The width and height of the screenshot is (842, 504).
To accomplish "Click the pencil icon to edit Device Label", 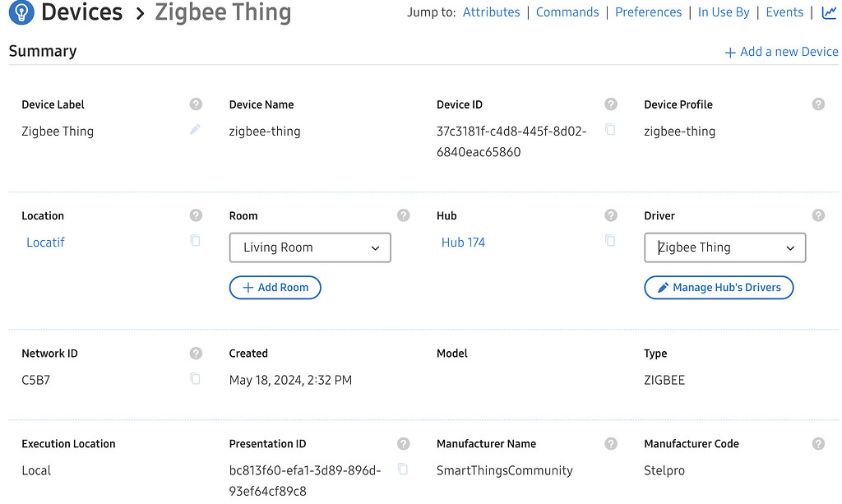I will (196, 129).
